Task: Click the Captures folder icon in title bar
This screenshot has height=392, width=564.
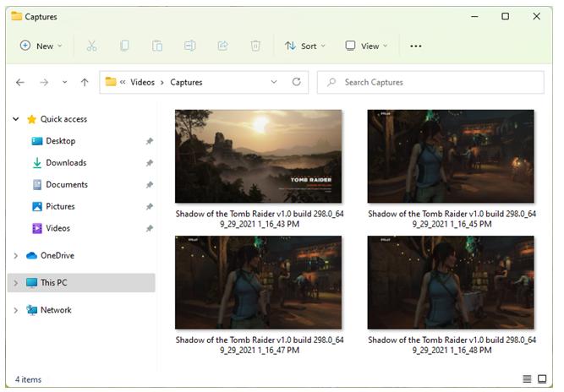Action: [17, 16]
